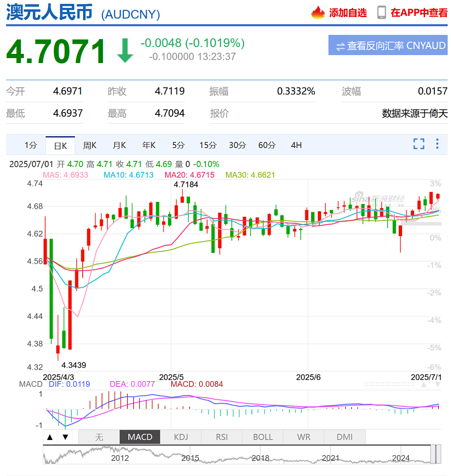Viewport: 451px width, 476px height.
Task: View the reverse rate CNYAUD button
Action: pos(388,45)
